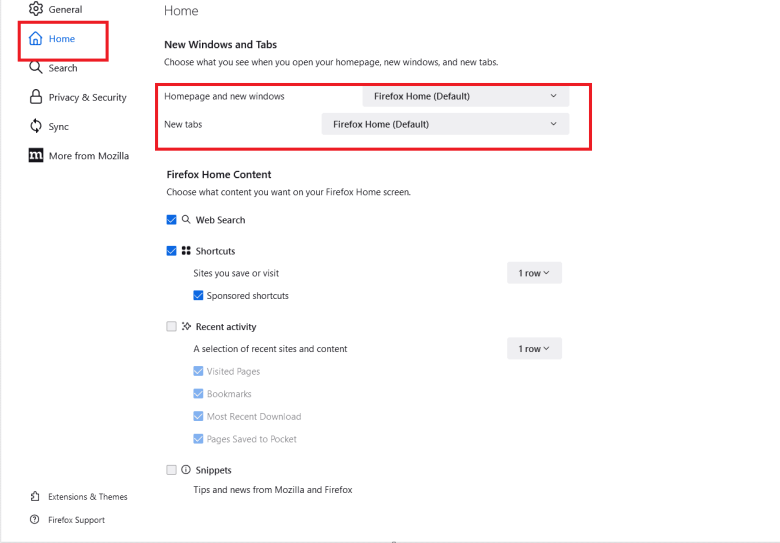The image size is (780, 543).
Task: Click the 'Home' page title
Action: [181, 10]
